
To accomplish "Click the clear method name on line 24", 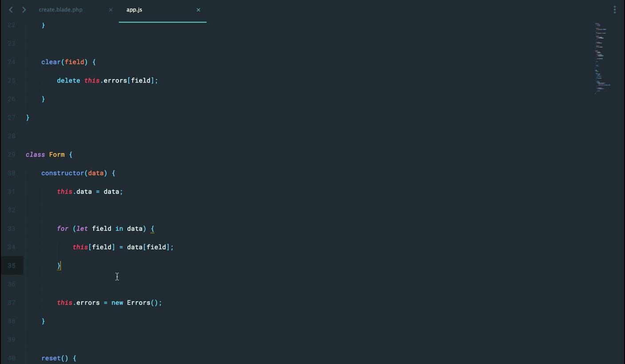I will coord(51,62).
